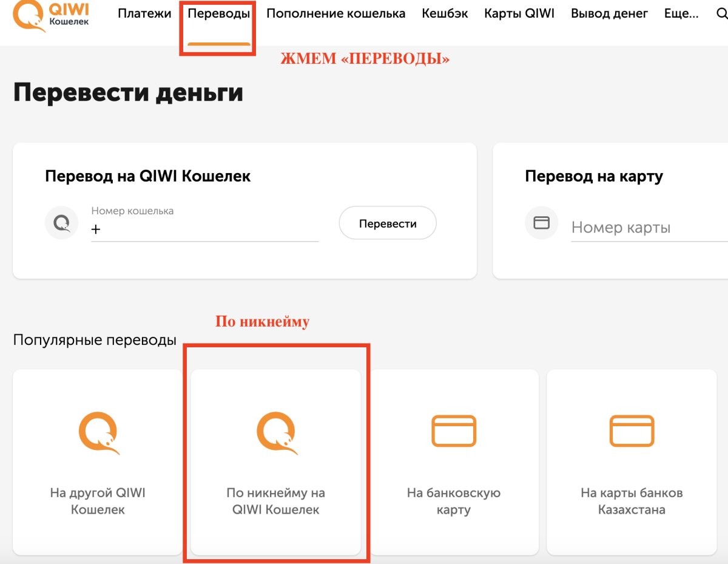Click the Номер карты input field
This screenshot has width=728, height=564.
click(649, 228)
